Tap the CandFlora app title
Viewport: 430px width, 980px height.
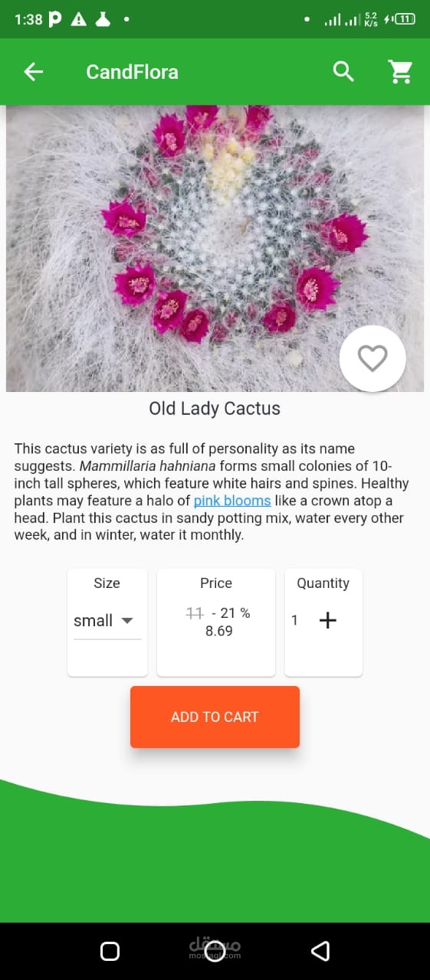pyautogui.click(x=132, y=72)
